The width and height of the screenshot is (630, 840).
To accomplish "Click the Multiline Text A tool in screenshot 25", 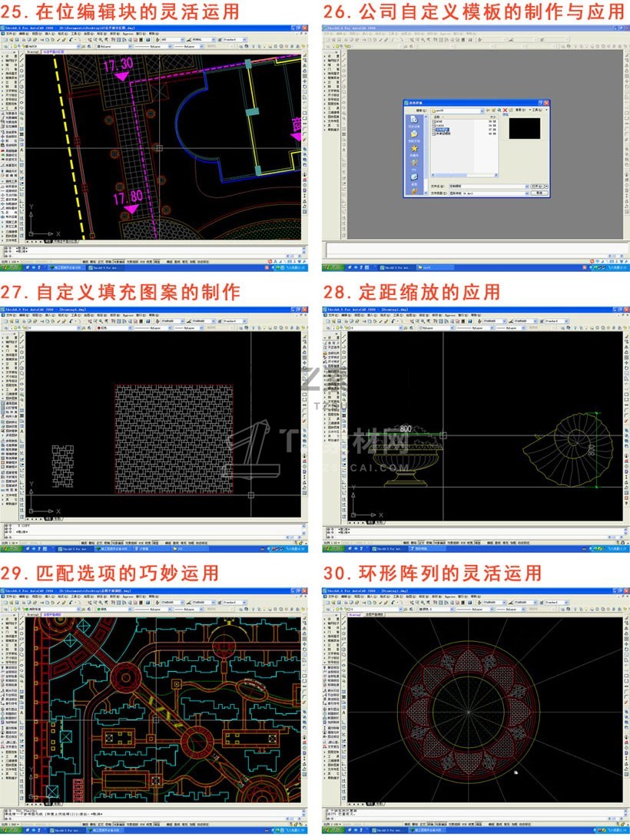I will pyautogui.click(x=22, y=150).
